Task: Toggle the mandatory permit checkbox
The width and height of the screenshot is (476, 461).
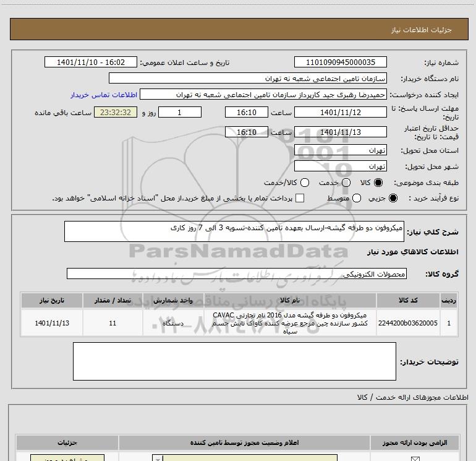Action: pos(415,459)
